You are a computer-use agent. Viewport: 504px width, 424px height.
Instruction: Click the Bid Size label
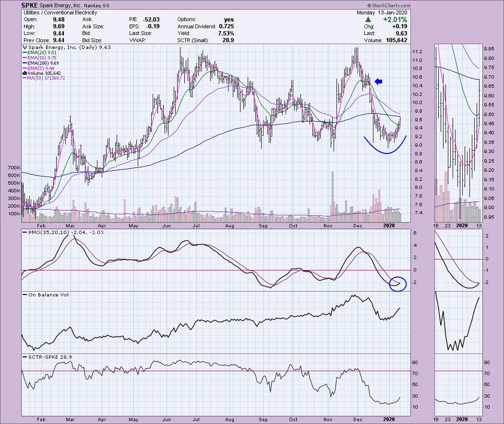pyautogui.click(x=92, y=40)
